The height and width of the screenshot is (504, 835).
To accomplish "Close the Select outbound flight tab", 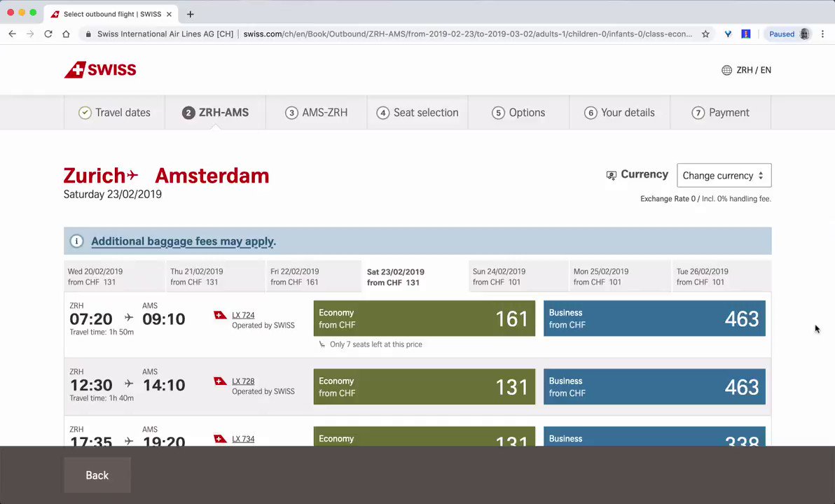I will tap(169, 15).
